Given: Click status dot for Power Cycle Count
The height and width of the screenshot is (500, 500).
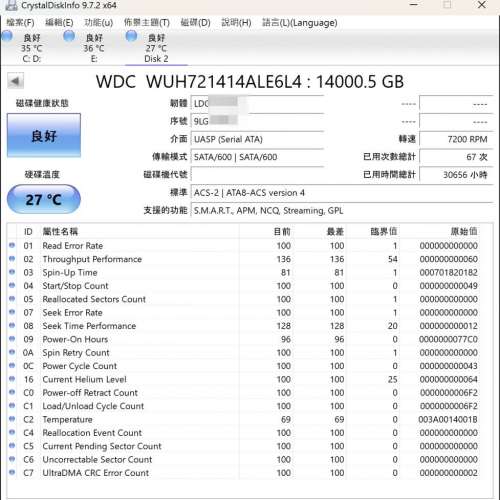Looking at the screenshot, I should (12, 366).
